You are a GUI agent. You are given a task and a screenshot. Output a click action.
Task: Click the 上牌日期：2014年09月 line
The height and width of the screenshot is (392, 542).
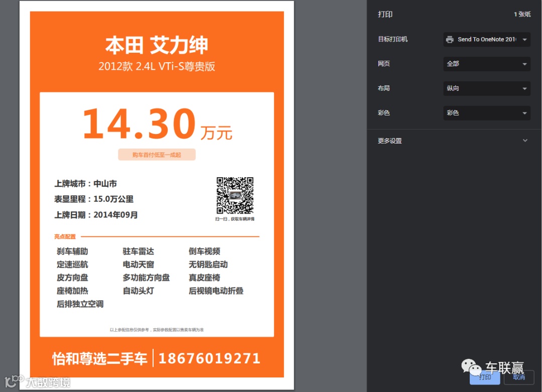coord(96,215)
